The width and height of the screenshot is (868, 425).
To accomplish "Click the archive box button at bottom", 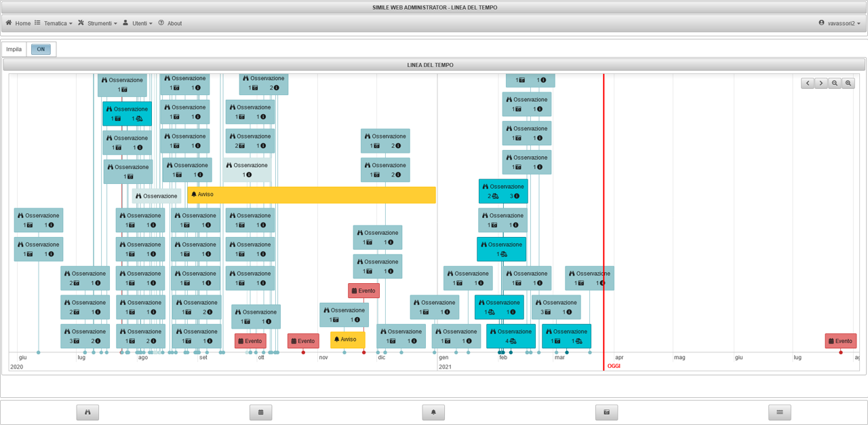I will (x=606, y=412).
